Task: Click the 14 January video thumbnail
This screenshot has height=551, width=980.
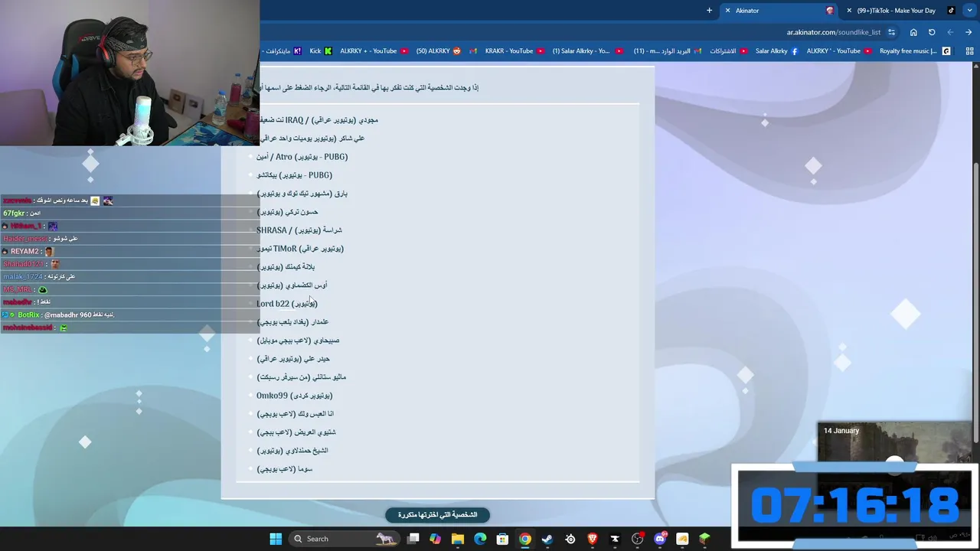Action: pyautogui.click(x=894, y=442)
